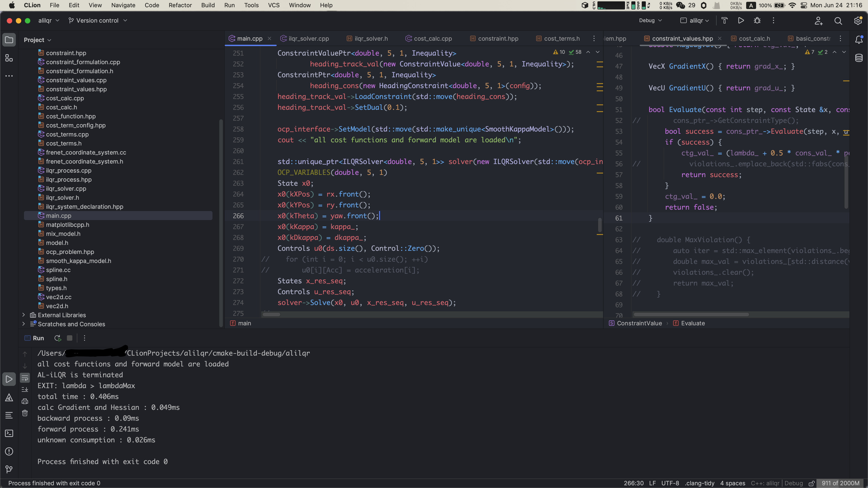Run the alilqr configuration with the play icon
The height and width of the screenshot is (488, 868).
coord(741,21)
